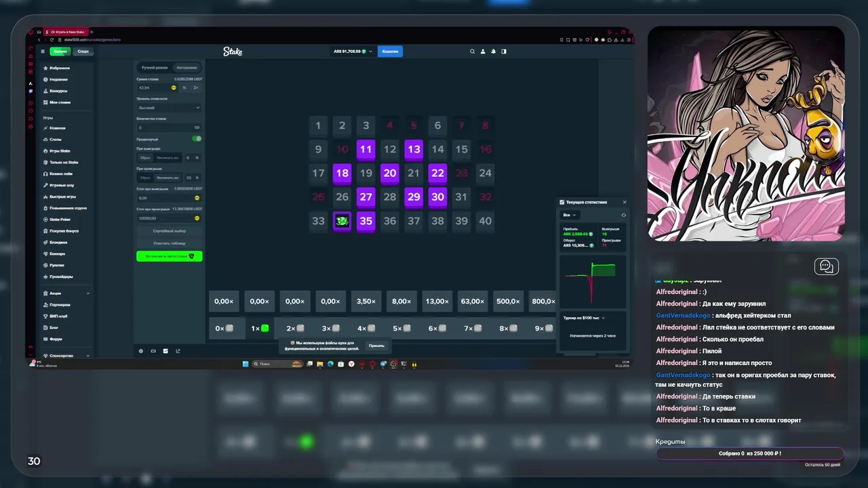Open the Edge browser icon on taskbar

pyautogui.click(x=330, y=364)
